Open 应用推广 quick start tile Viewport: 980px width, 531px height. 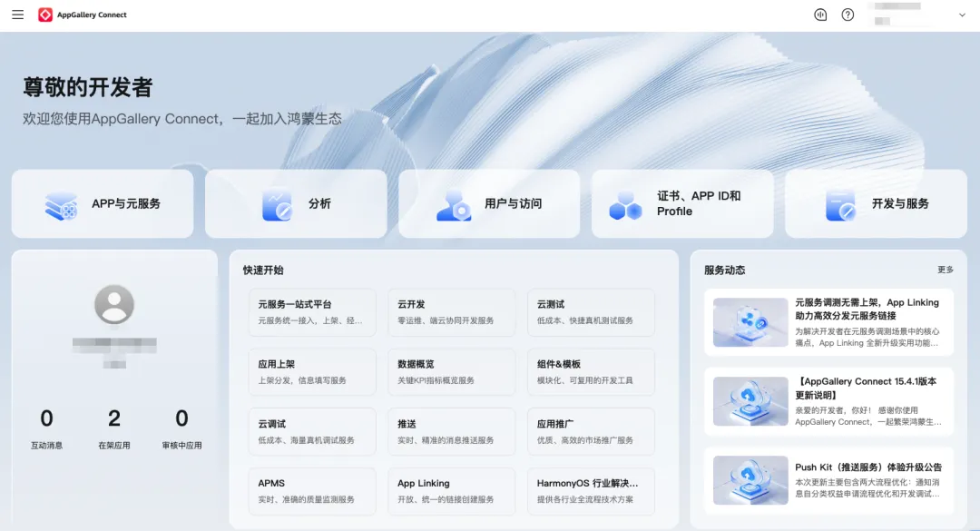(x=592, y=431)
